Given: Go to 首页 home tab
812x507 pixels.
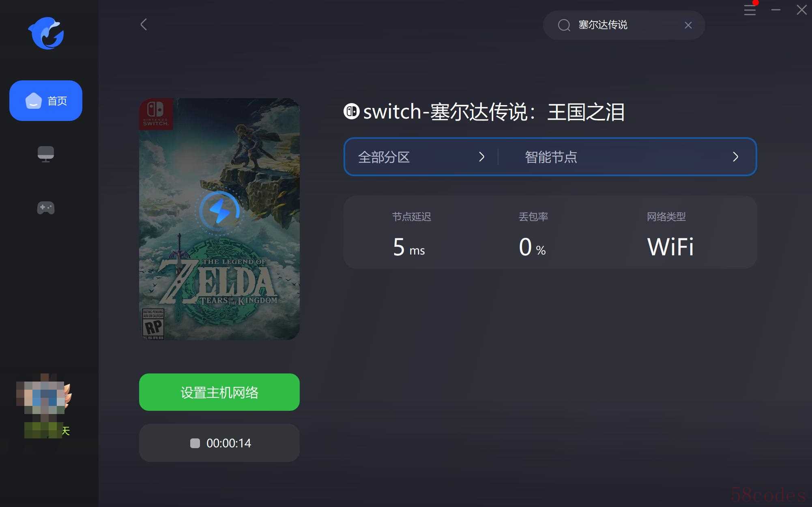Looking at the screenshot, I should pos(46,101).
